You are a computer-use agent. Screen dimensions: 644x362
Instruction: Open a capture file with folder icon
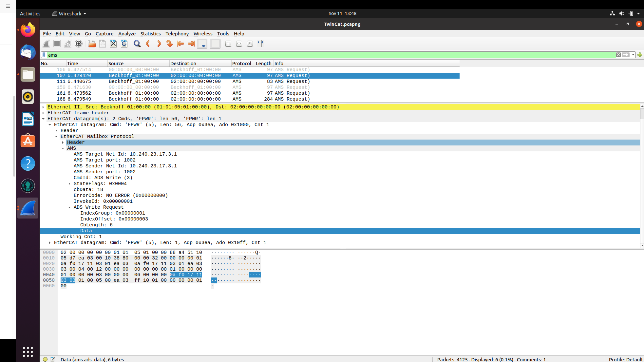[92, 44]
